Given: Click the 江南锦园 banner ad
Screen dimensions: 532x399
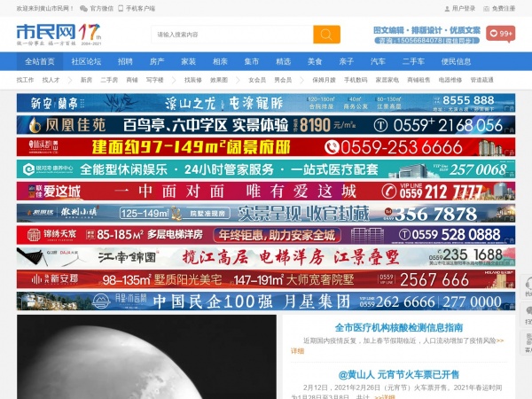Looking at the screenshot, I should pyautogui.click(x=266, y=257).
